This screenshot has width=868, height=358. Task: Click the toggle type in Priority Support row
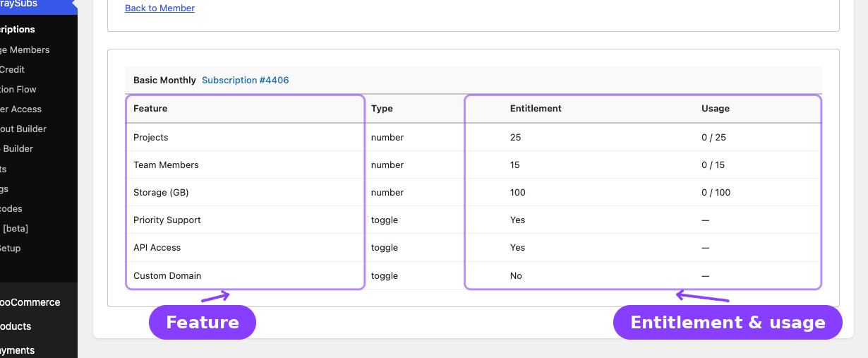tap(385, 220)
